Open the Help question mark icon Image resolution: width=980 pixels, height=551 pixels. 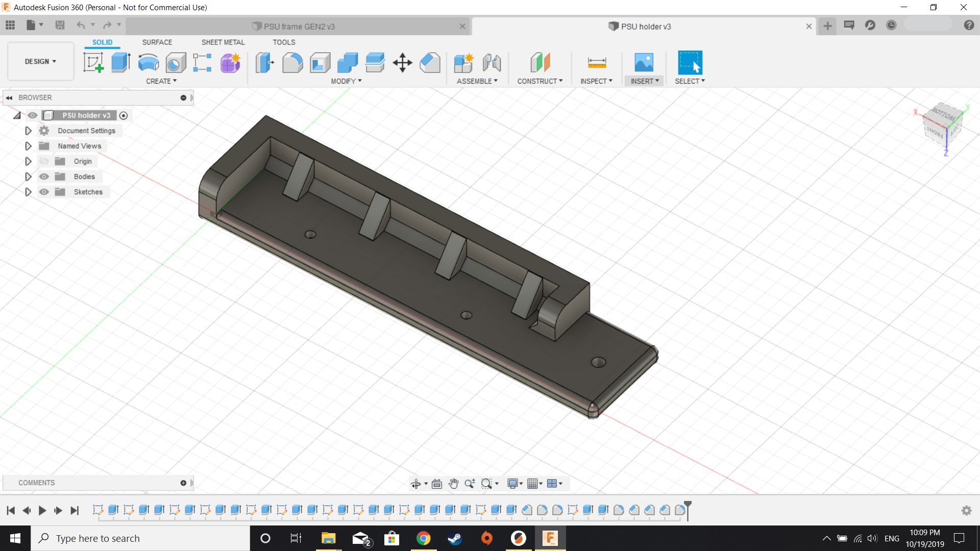969,26
